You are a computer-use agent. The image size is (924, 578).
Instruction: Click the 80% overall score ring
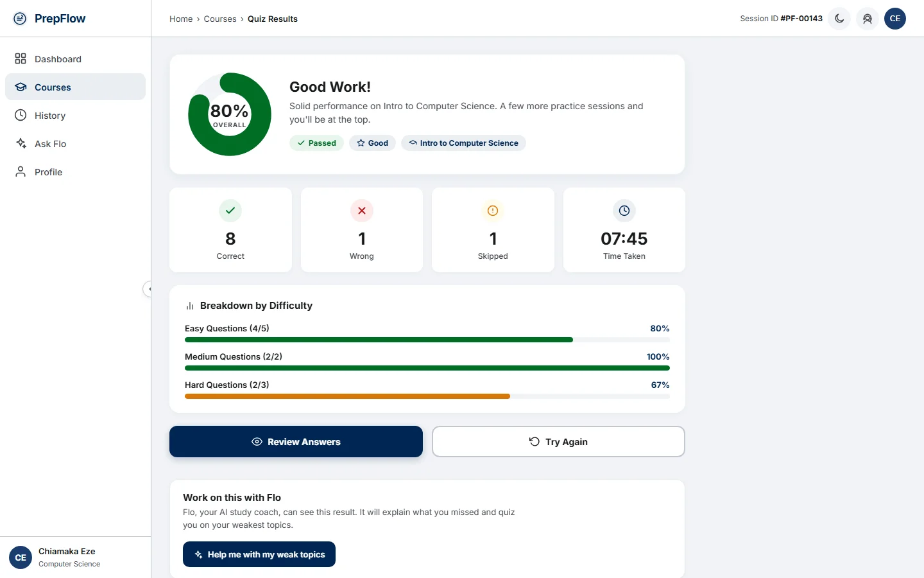[230, 114]
